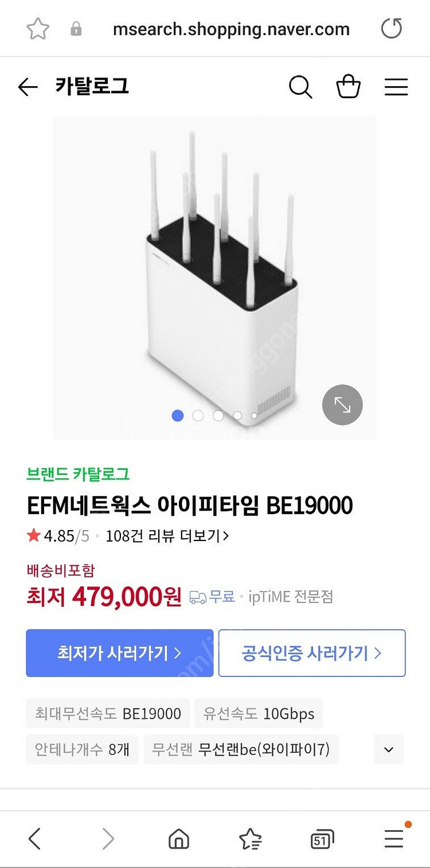Click 공식인증 사러가기 button
430x868 pixels.
click(x=312, y=653)
